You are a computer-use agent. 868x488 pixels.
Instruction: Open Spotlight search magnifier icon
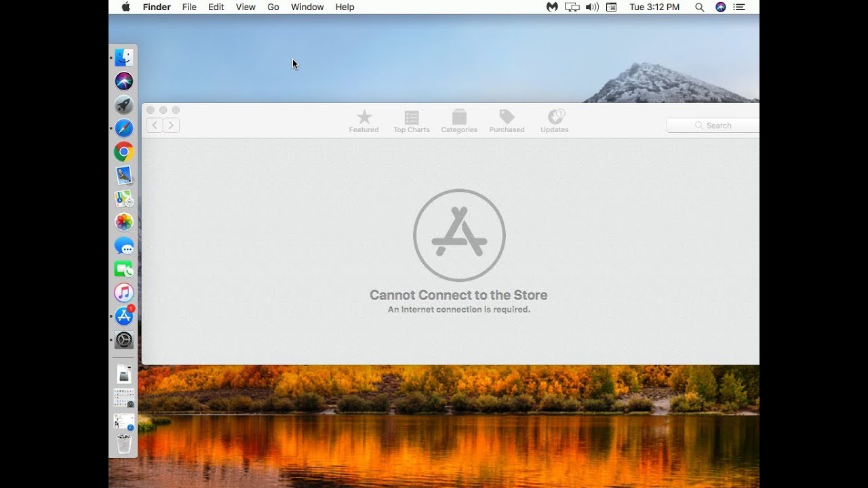click(699, 7)
